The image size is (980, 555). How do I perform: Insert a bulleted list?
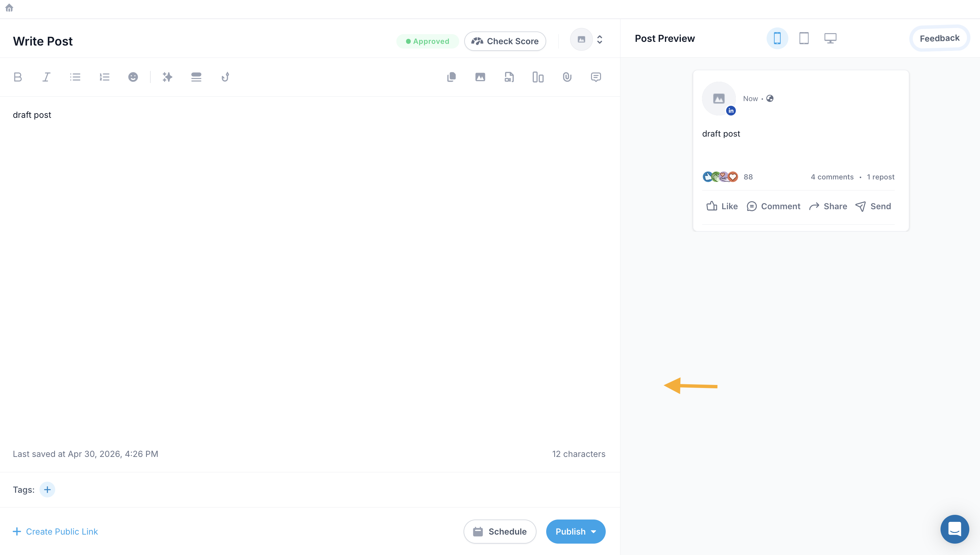pos(75,77)
